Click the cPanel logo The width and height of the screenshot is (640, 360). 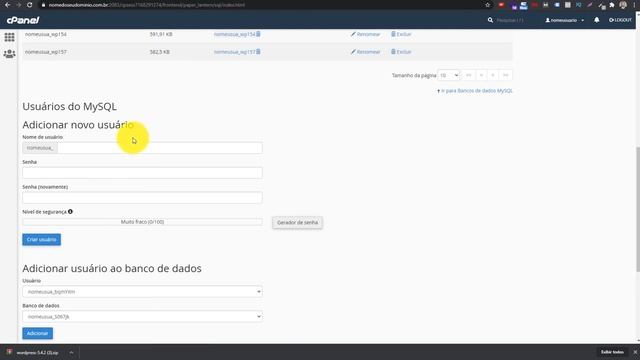click(x=23, y=20)
